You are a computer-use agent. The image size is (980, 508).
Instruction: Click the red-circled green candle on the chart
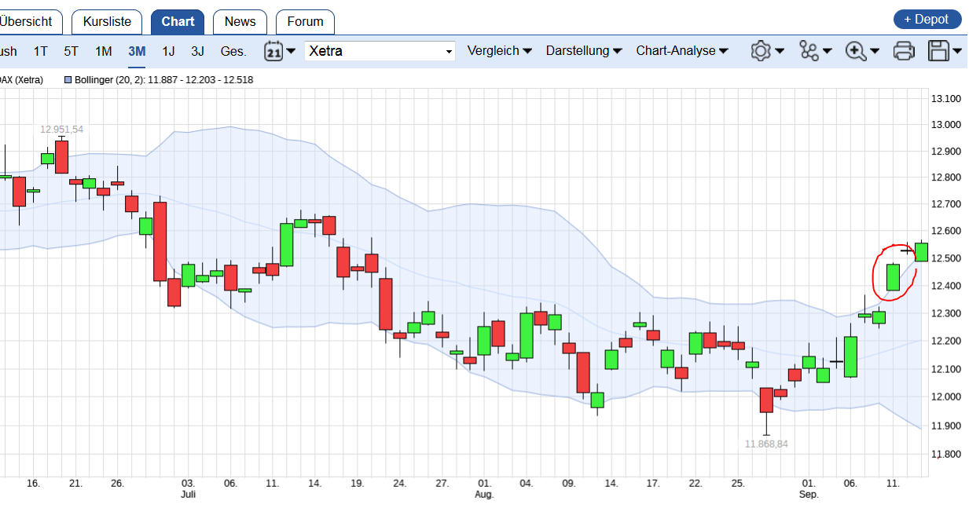(x=893, y=276)
